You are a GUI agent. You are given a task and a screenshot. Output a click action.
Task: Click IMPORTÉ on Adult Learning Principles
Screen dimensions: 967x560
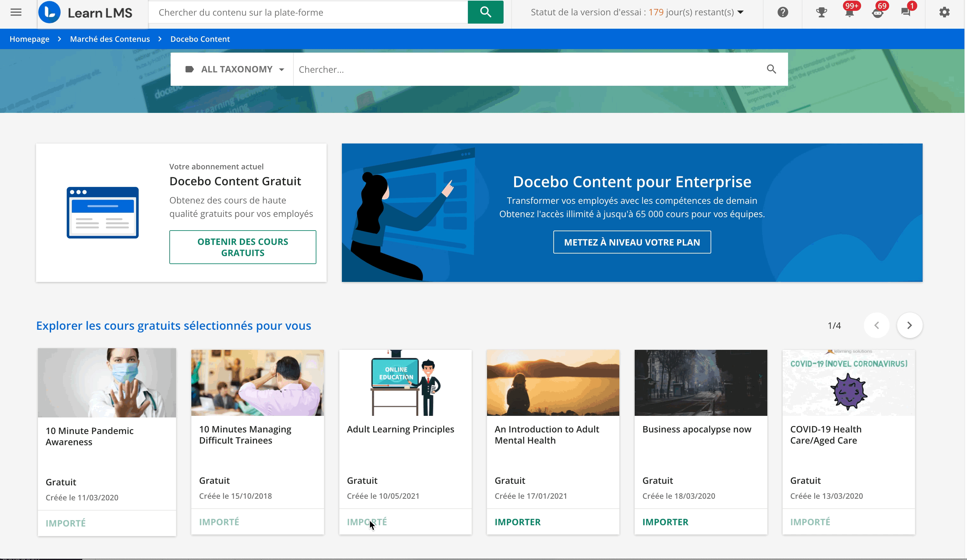coord(367,522)
